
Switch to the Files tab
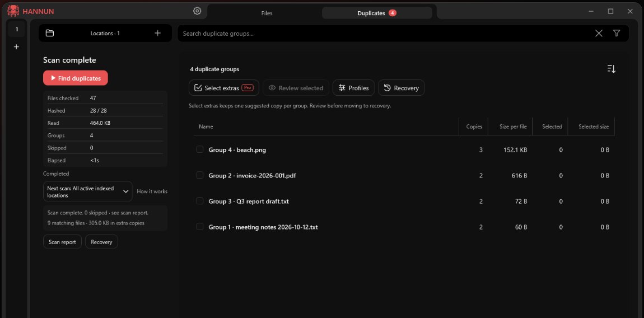267,13
